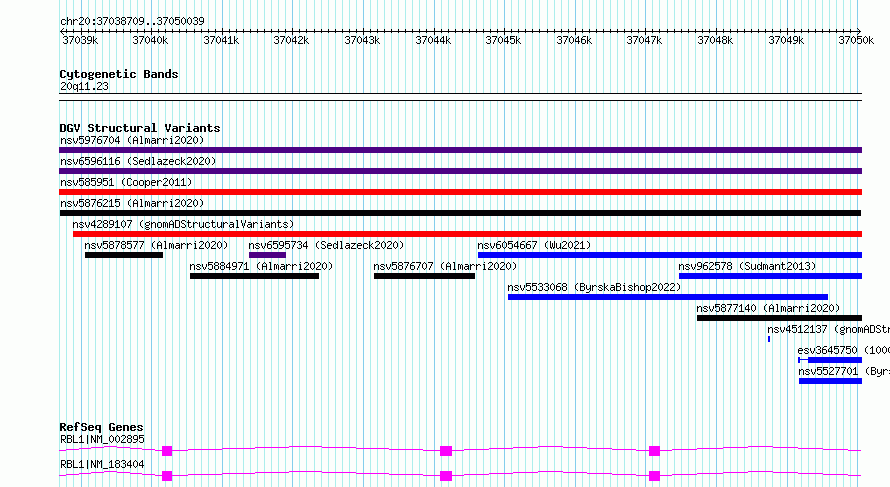890x487 pixels.
Task: Click the nsv5876215 (Almarri2020) label
Action: tap(132, 203)
